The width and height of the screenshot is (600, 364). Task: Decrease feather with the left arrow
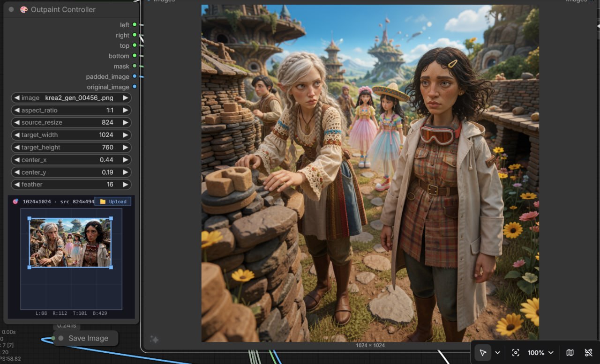point(17,184)
